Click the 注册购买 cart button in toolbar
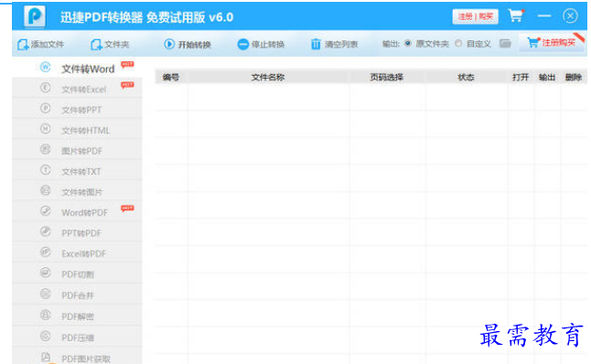591x364 pixels. pos(551,43)
